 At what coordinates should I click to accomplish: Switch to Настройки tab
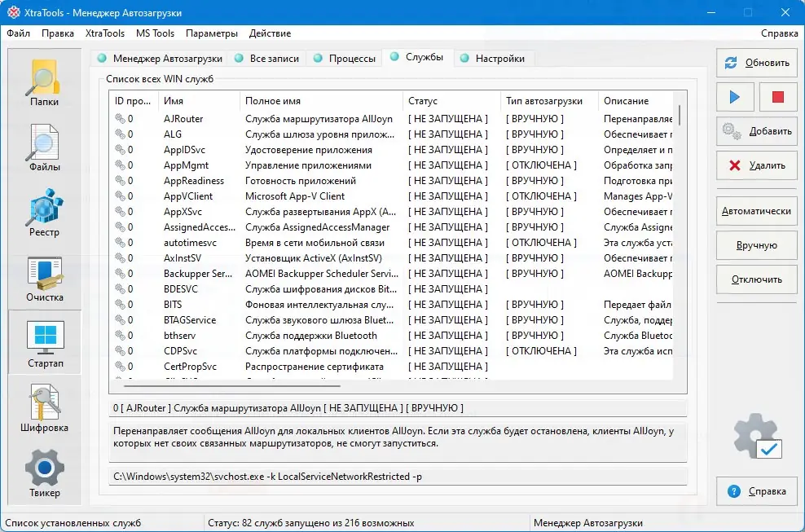click(493, 59)
